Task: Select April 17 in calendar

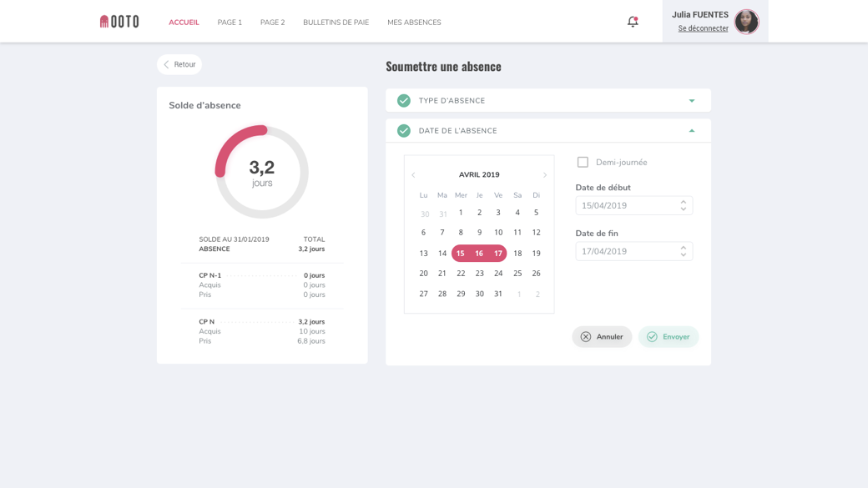Action: [497, 254]
